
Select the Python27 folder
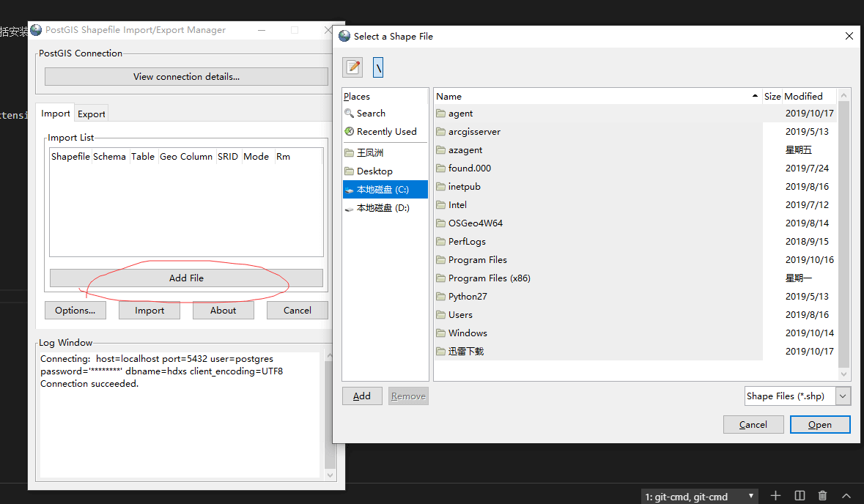pos(468,297)
